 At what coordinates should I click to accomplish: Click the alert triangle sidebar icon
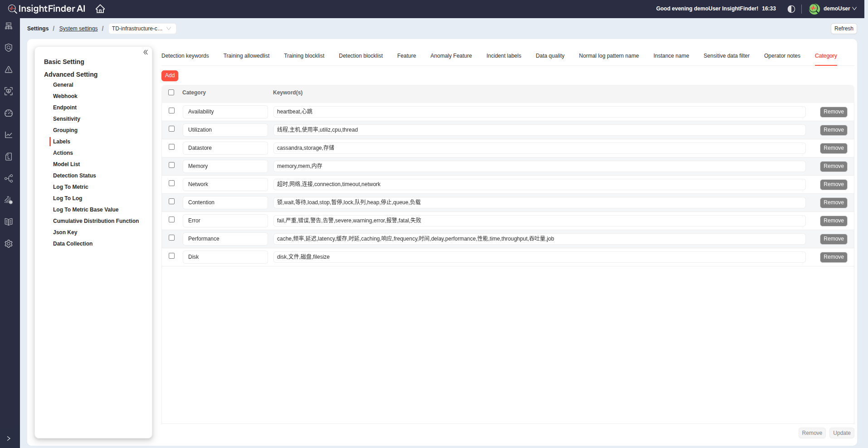[9, 69]
